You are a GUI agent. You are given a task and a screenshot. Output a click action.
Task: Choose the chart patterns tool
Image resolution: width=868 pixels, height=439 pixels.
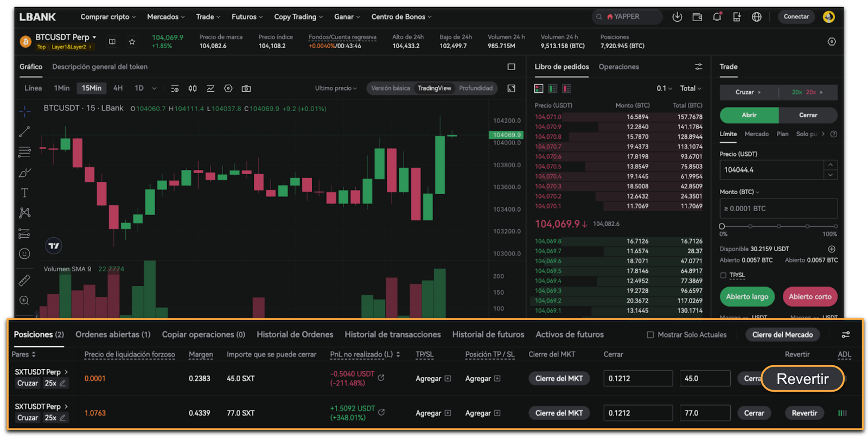[24, 213]
